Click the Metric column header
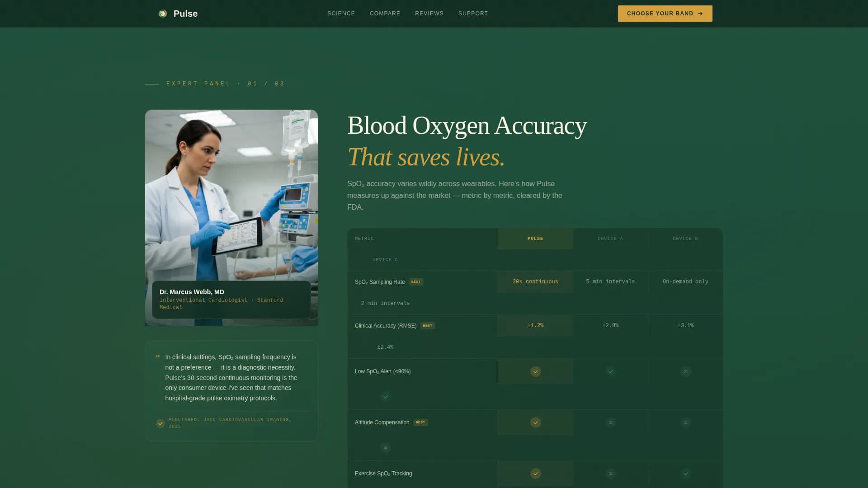Screen dimensions: 868x488 (x=364, y=239)
